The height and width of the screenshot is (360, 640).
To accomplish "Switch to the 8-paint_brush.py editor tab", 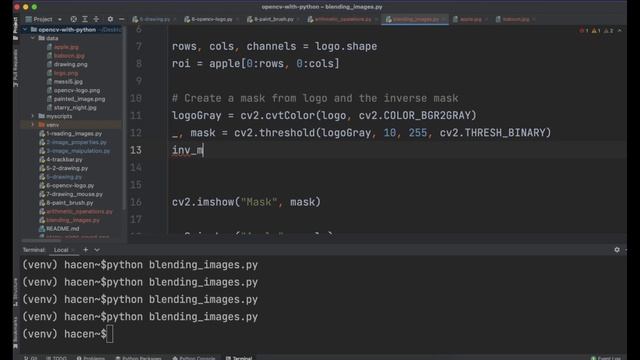I will tap(273, 19).
